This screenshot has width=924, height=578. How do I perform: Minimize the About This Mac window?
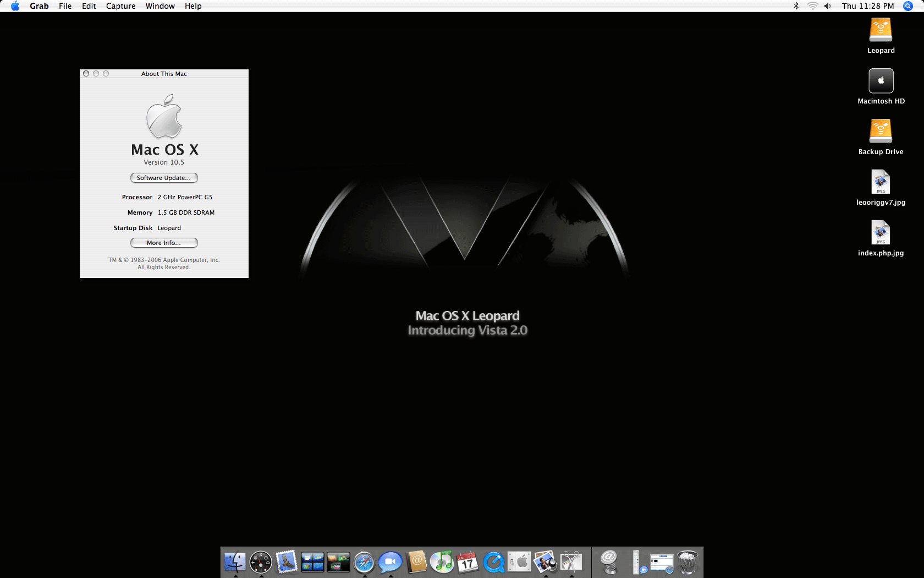click(96, 73)
